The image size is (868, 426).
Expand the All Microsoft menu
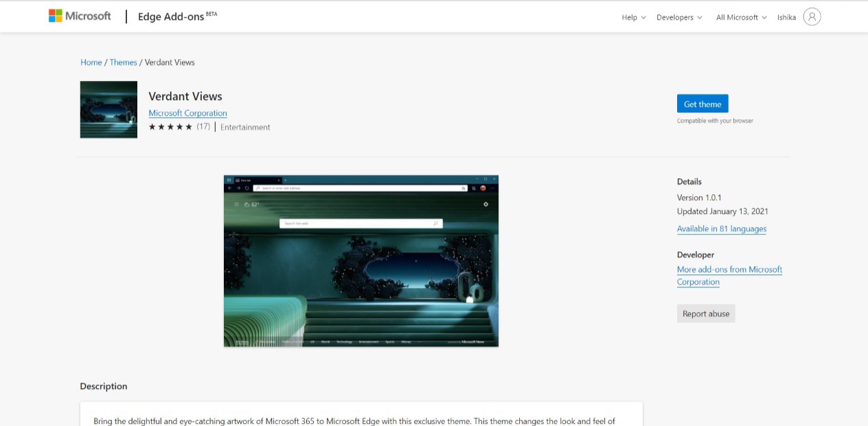[x=741, y=17]
